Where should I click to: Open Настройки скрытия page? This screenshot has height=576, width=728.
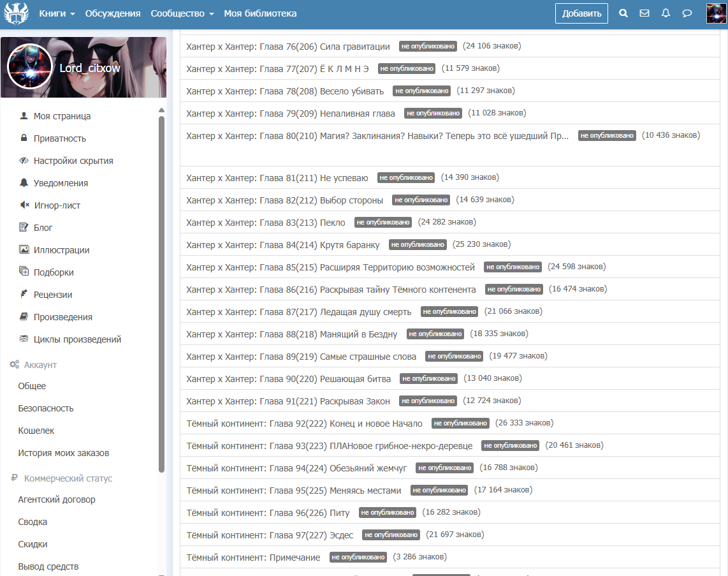point(73,161)
